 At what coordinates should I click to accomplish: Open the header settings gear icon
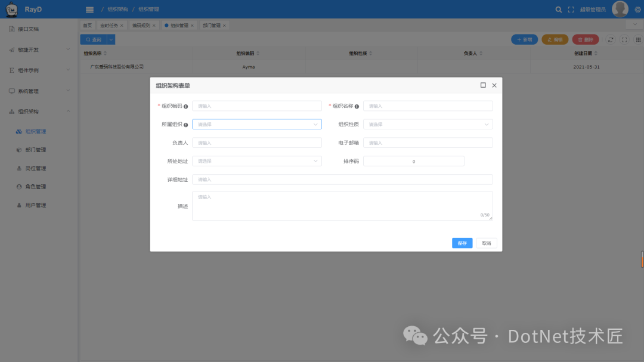[638, 10]
